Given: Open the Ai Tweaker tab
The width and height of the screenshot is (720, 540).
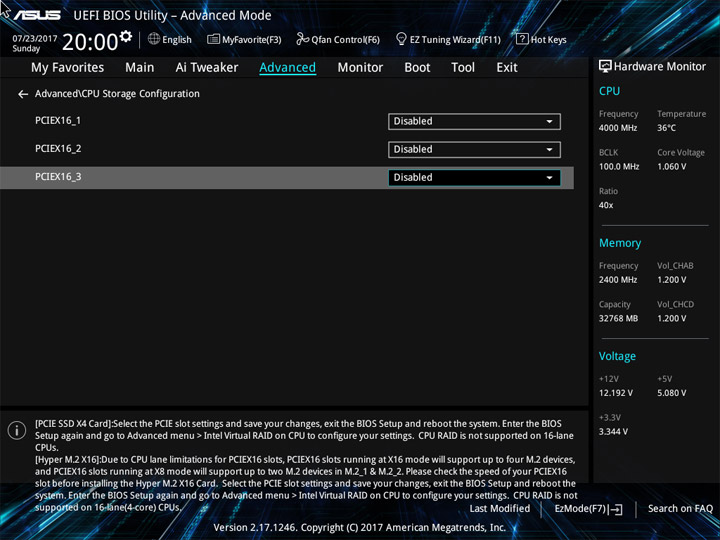Looking at the screenshot, I should pos(207,68).
